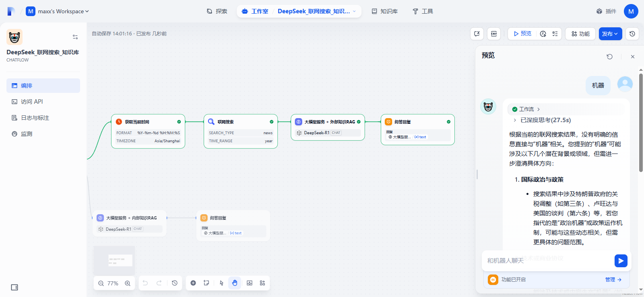Switch to pointer selection mode
This screenshot has width=644, height=297.
click(221, 283)
